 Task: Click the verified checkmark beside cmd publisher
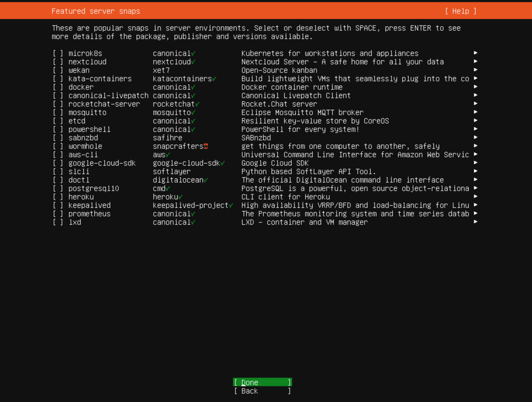coord(168,189)
